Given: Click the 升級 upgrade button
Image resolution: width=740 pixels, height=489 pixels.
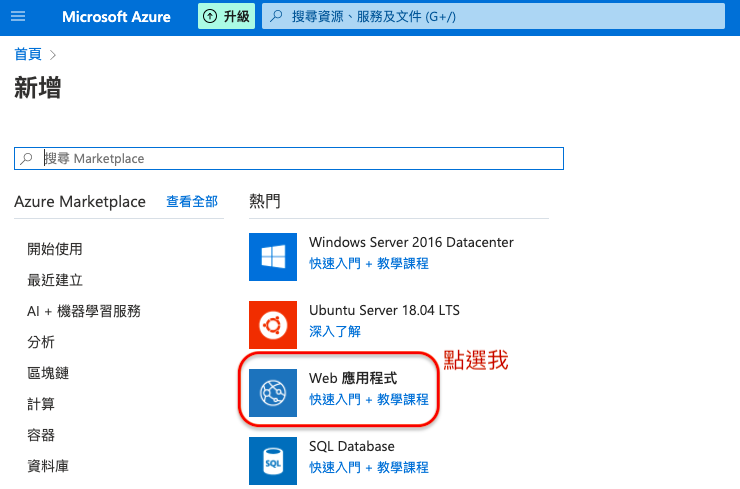Looking at the screenshot, I should click(226, 17).
